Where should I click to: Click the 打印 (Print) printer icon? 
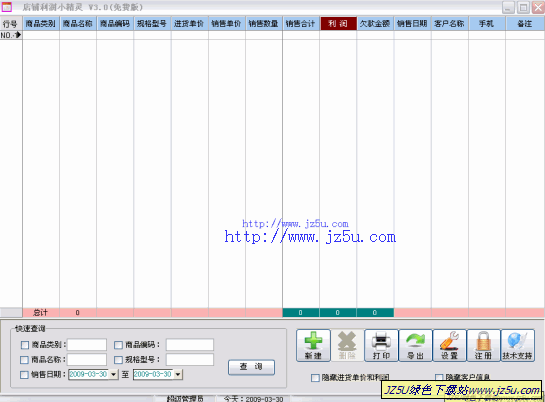pos(381,345)
